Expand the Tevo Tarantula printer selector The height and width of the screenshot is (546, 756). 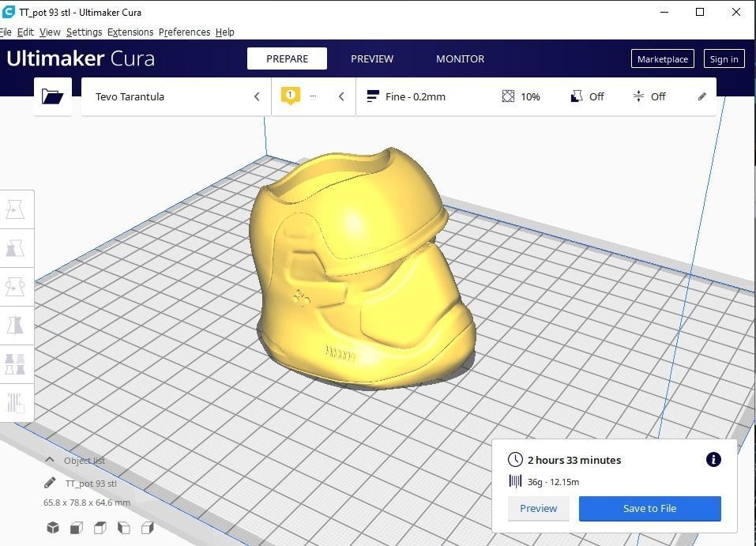[x=176, y=96]
